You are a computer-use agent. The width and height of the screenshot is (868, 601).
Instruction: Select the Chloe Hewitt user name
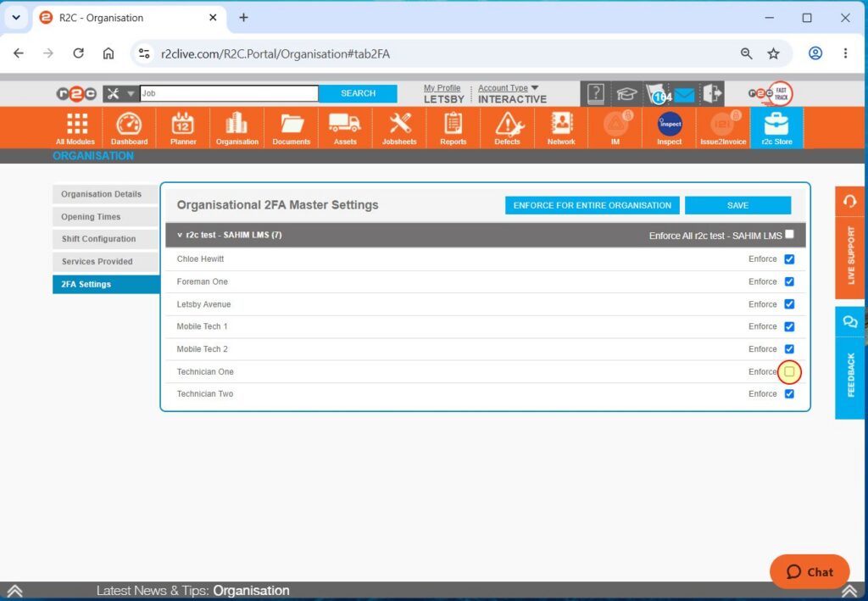pyautogui.click(x=200, y=259)
